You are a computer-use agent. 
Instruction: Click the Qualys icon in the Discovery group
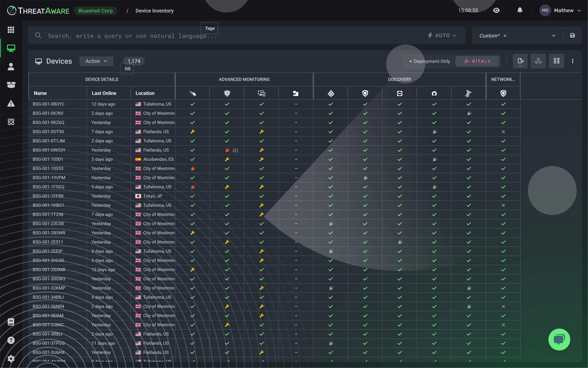(x=365, y=93)
